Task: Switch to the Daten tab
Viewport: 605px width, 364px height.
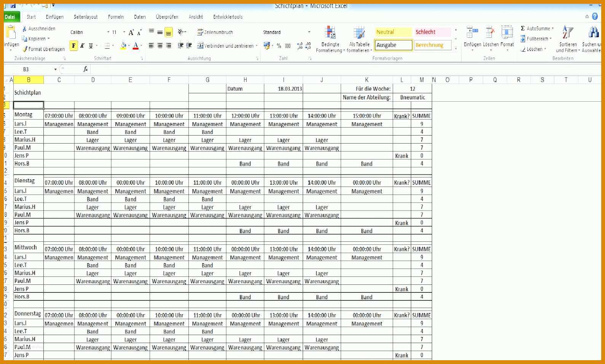Action: point(140,17)
